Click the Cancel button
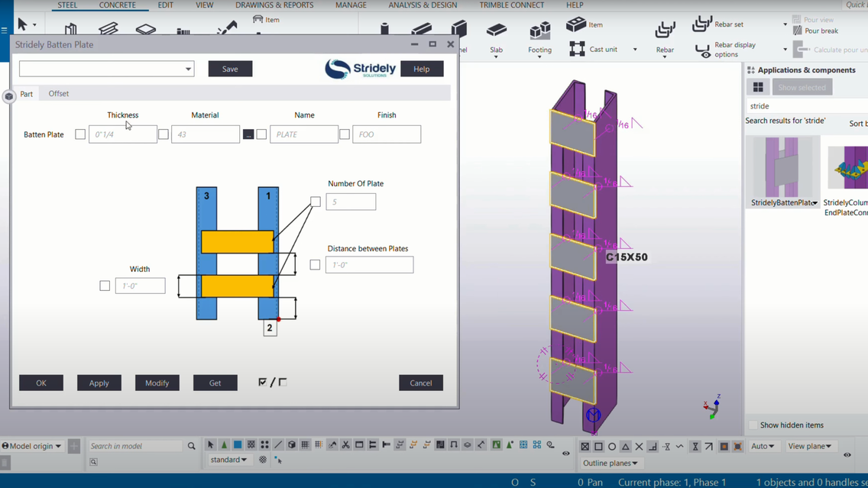This screenshot has height=488, width=868. 421,383
